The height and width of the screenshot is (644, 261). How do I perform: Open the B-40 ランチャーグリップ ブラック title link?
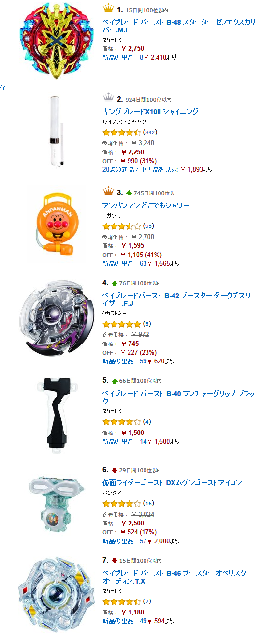point(179,397)
